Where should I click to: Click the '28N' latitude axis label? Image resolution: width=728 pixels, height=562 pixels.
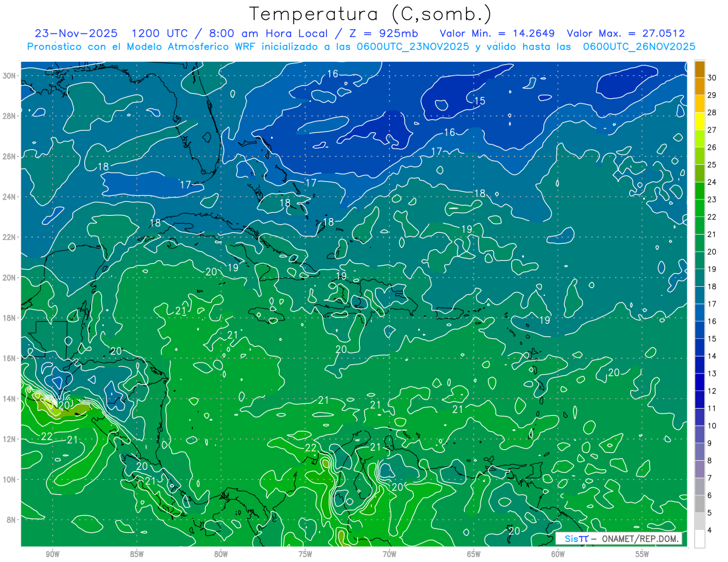point(10,116)
